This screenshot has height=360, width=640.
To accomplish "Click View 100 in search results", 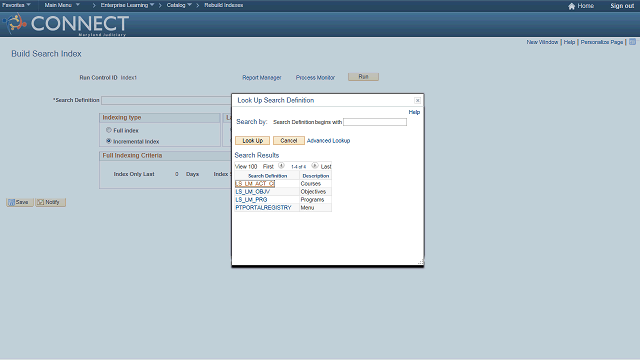I will [x=246, y=167].
